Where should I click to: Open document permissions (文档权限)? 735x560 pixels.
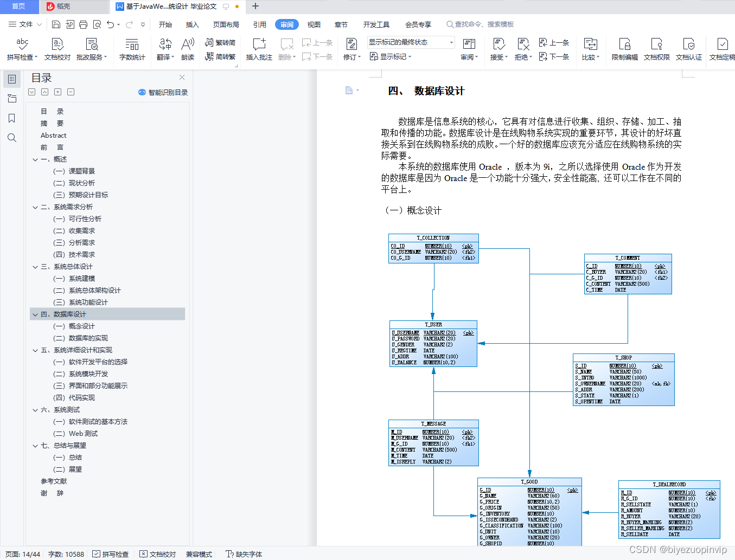pos(657,49)
